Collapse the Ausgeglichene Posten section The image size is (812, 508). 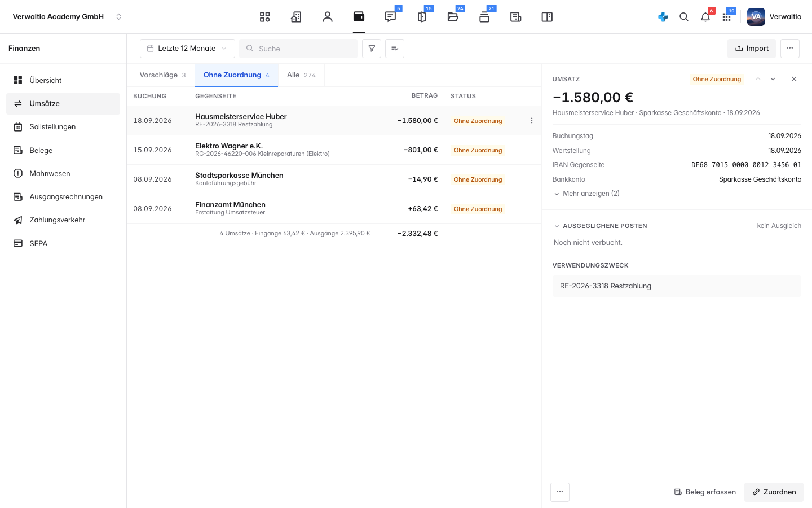pyautogui.click(x=600, y=226)
